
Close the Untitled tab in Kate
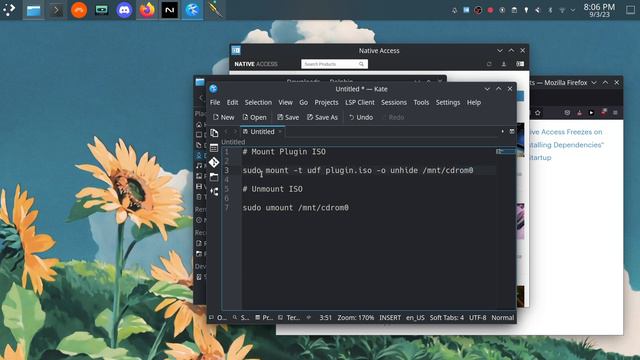point(280,132)
